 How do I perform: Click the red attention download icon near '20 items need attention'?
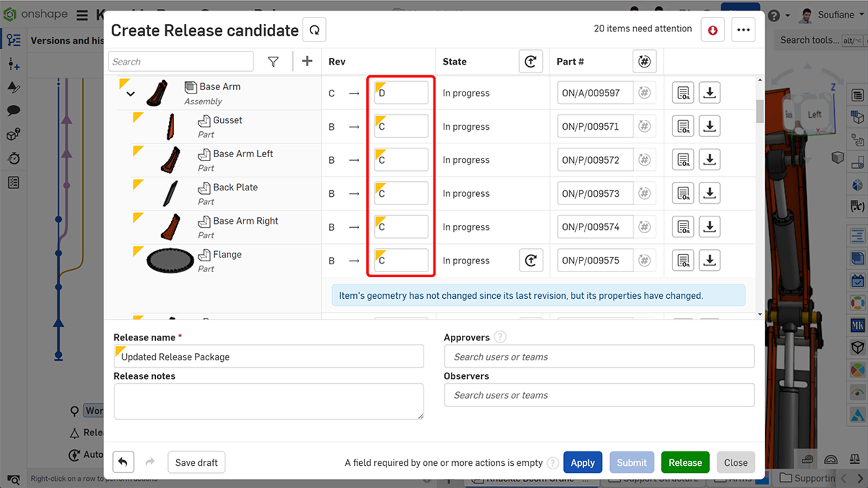(x=712, y=29)
